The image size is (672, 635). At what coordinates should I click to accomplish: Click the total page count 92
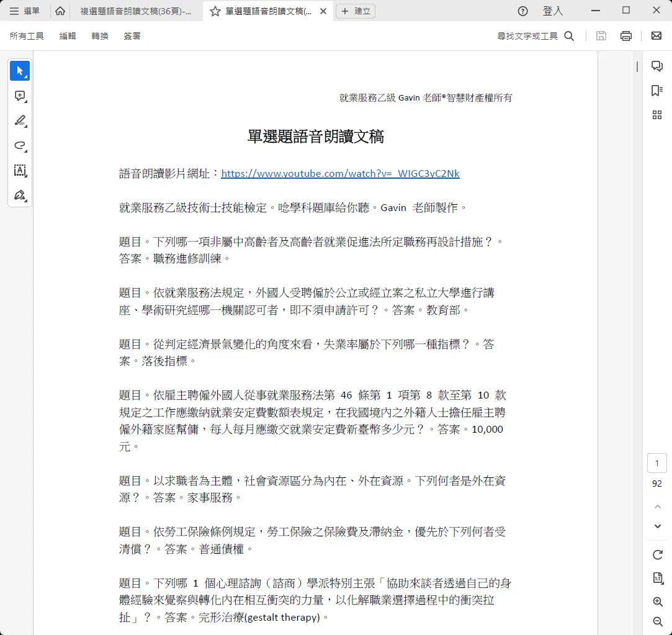point(657,484)
